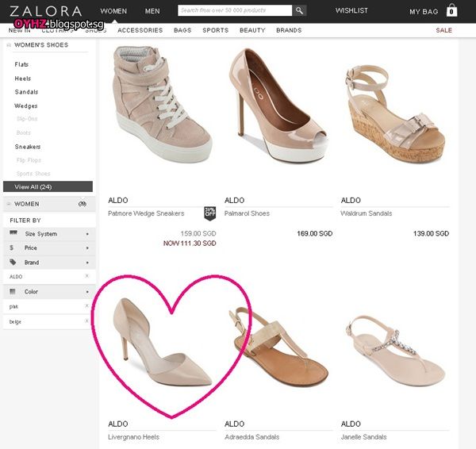
Task: Select Sneakers category
Action: (28, 147)
